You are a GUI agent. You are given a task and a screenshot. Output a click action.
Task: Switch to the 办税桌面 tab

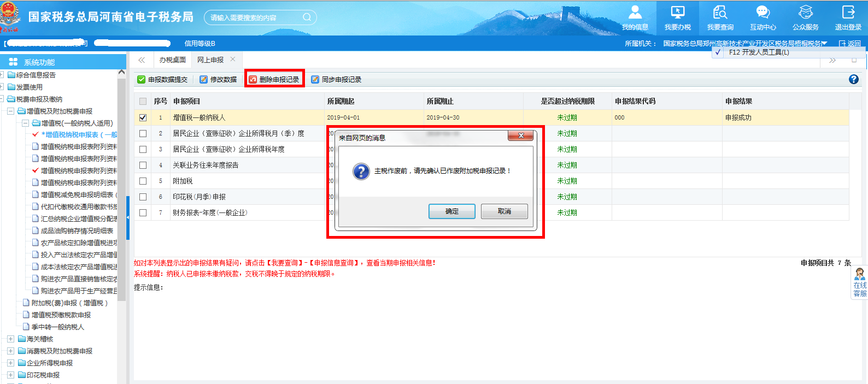pyautogui.click(x=172, y=60)
